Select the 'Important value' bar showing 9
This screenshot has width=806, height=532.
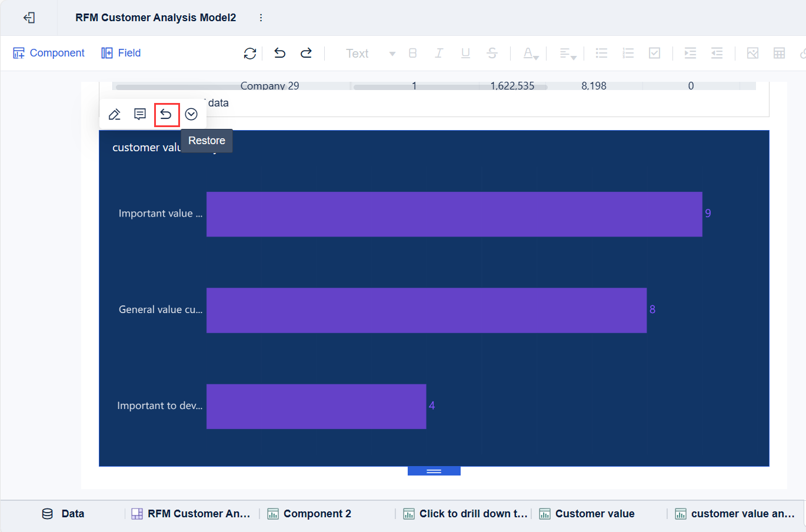454,214
